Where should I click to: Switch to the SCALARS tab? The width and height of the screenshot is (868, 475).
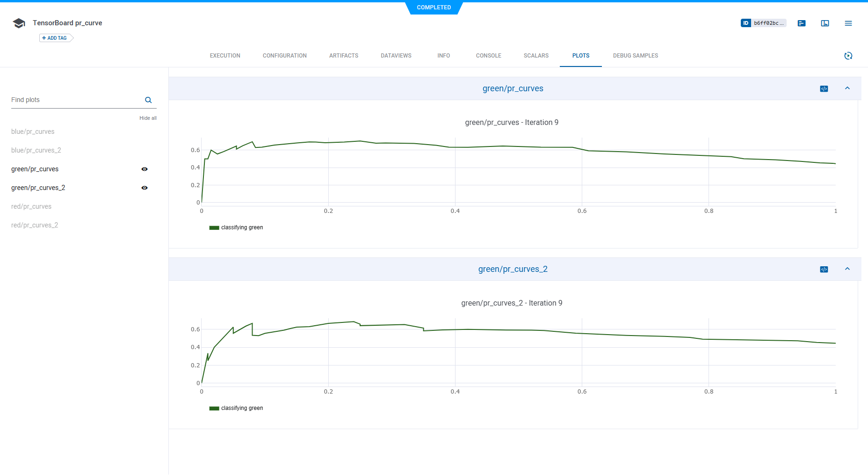pyautogui.click(x=536, y=56)
